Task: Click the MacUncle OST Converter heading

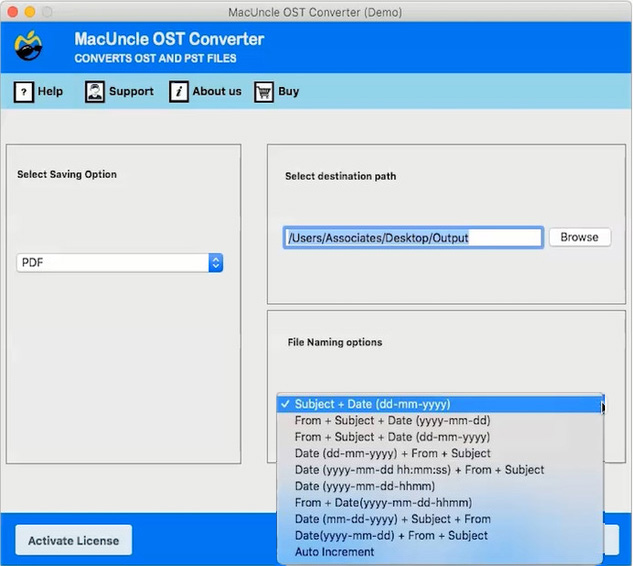Action: pyautogui.click(x=169, y=39)
